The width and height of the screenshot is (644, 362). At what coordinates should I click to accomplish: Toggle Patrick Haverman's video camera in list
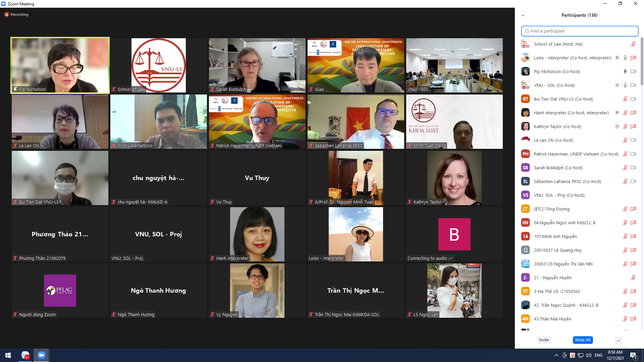pos(633,154)
